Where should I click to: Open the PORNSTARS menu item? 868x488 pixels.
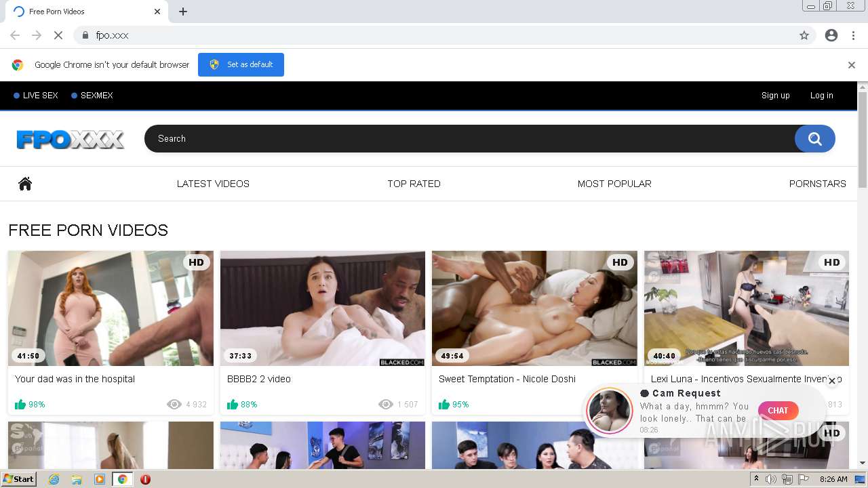(817, 184)
